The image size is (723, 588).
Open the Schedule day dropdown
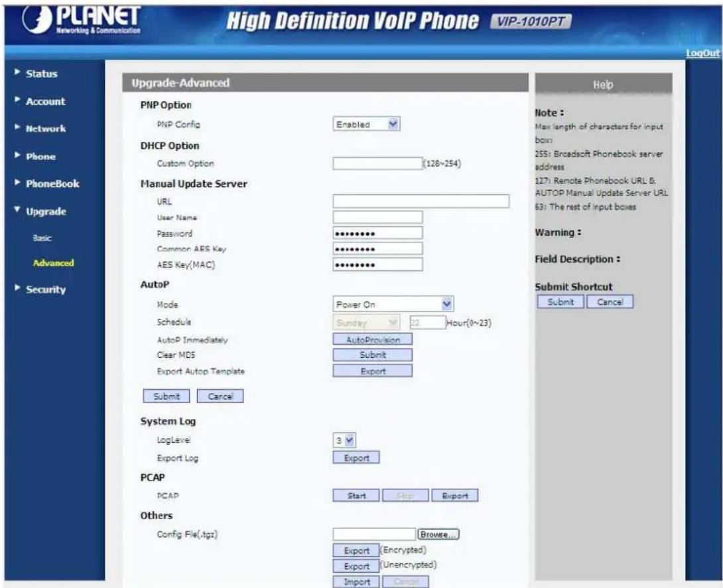coord(367,323)
